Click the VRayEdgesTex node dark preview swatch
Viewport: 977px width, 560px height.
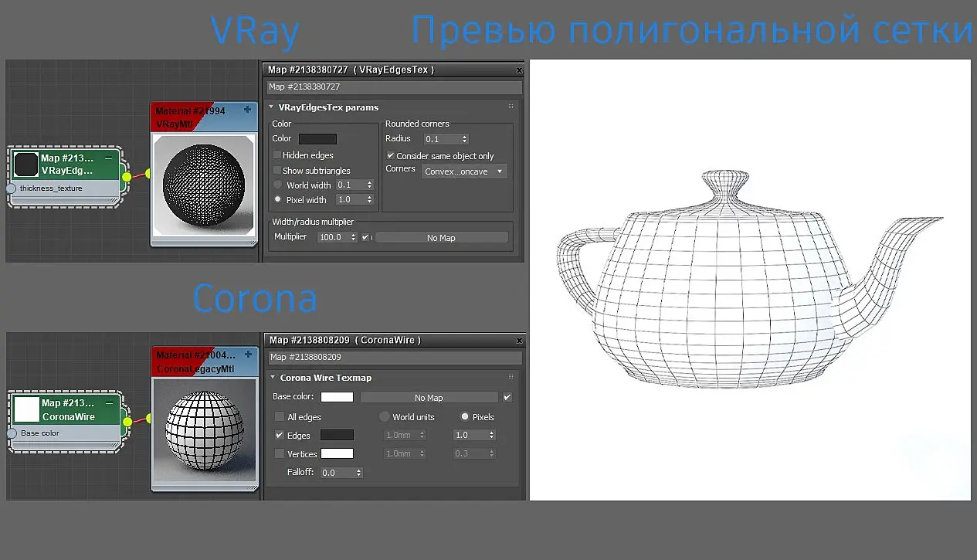coord(26,165)
